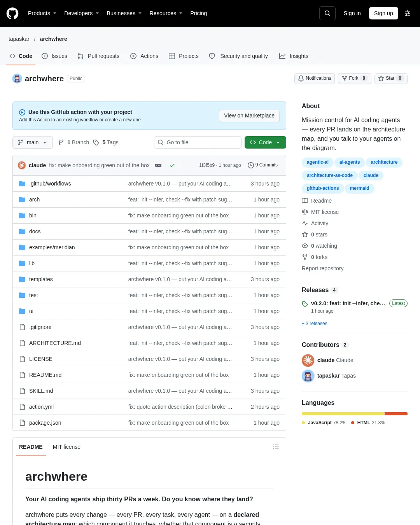
Task: Expand commit message ellipsis icon
Action: 158,165
